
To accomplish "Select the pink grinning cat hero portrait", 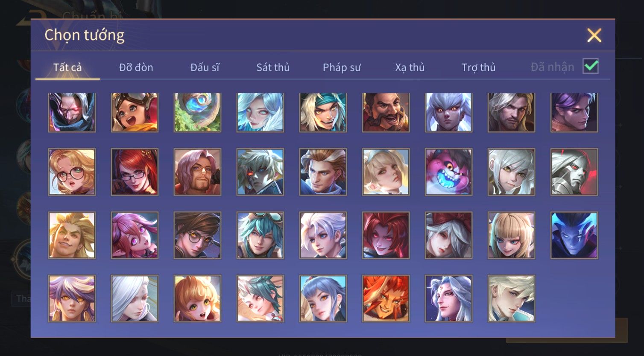I will click(x=448, y=172).
